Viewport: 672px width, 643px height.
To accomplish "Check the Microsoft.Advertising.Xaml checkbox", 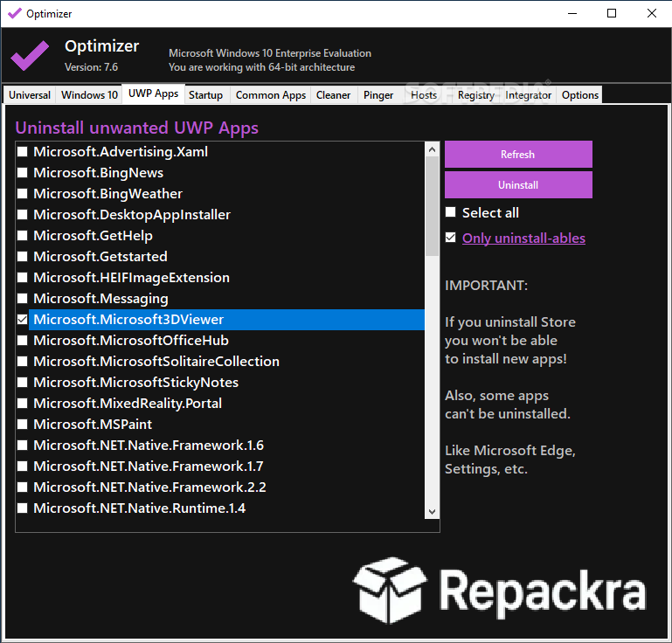I will [x=23, y=151].
